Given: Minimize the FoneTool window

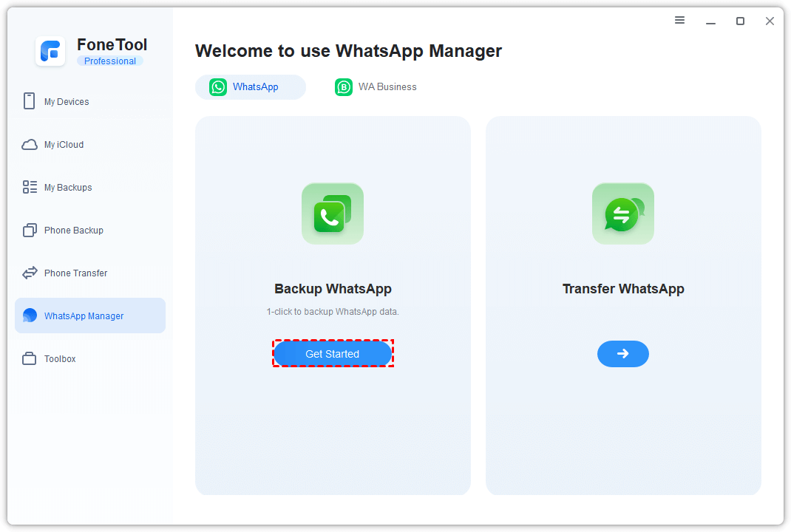Looking at the screenshot, I should point(710,21).
